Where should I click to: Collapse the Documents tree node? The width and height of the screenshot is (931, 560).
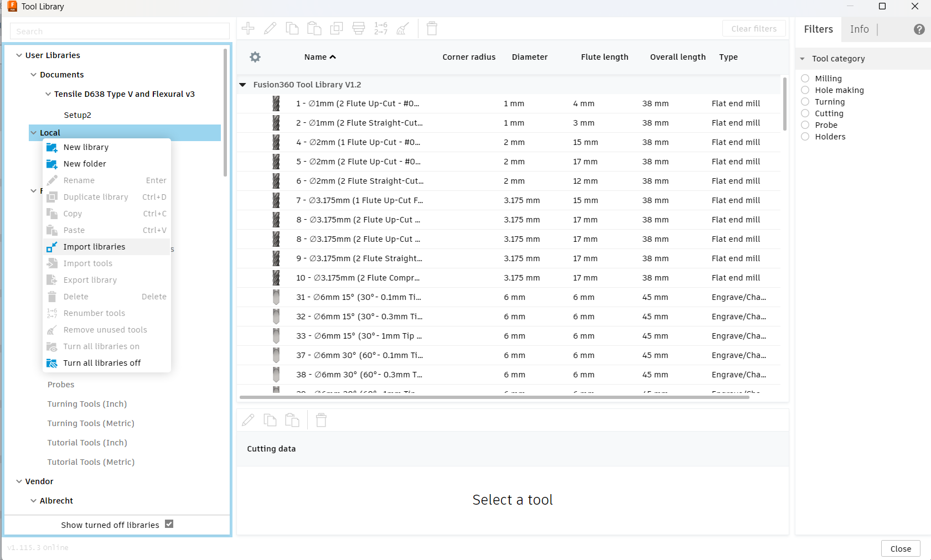click(34, 75)
